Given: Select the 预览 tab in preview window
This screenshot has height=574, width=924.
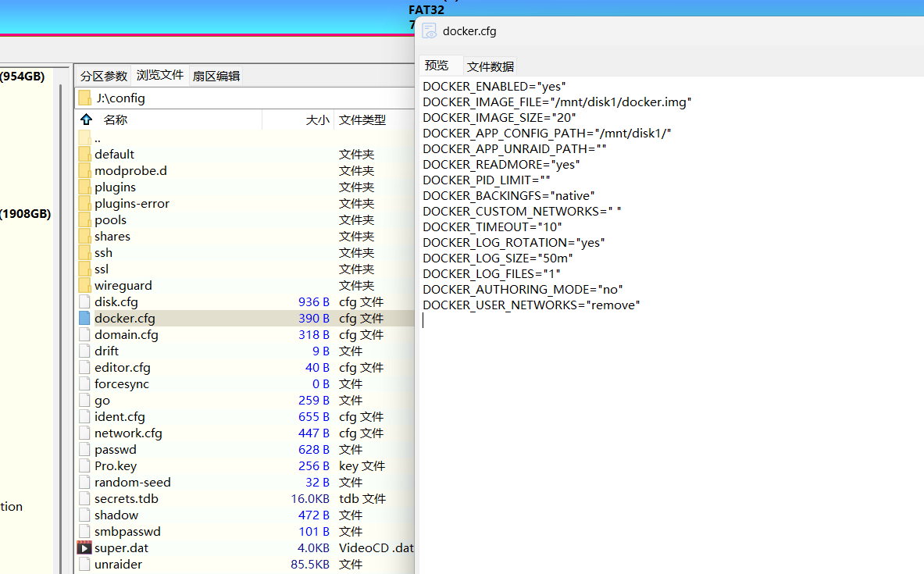Looking at the screenshot, I should pos(437,66).
